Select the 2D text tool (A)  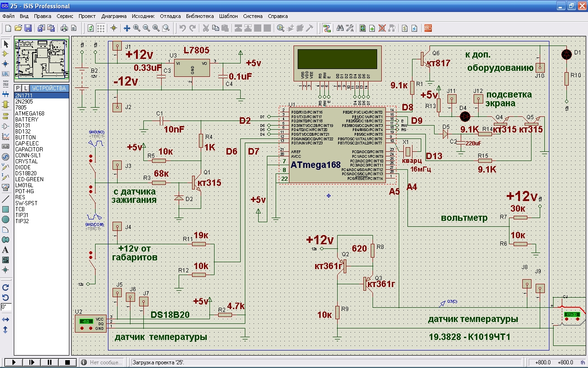click(x=6, y=250)
